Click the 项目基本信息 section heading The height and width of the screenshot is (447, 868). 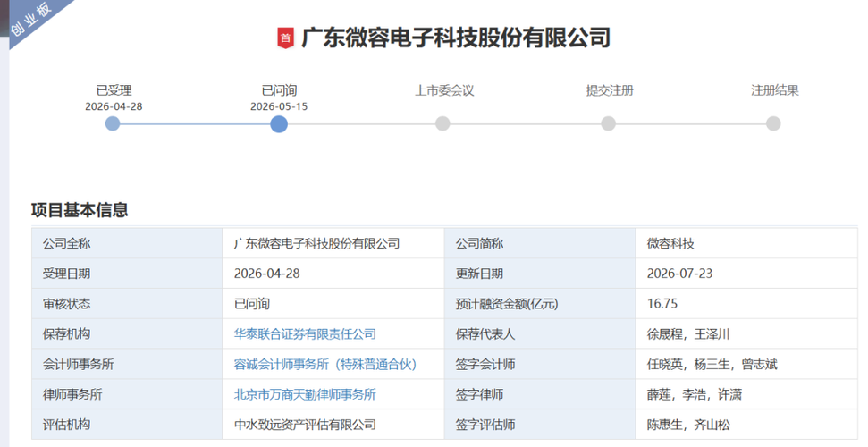pos(80,210)
